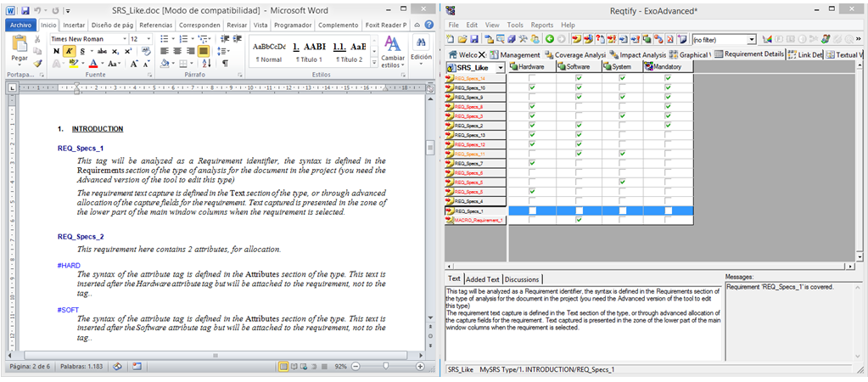Toggle Hardware checkbox for REQ_Specs_14

pos(533,79)
